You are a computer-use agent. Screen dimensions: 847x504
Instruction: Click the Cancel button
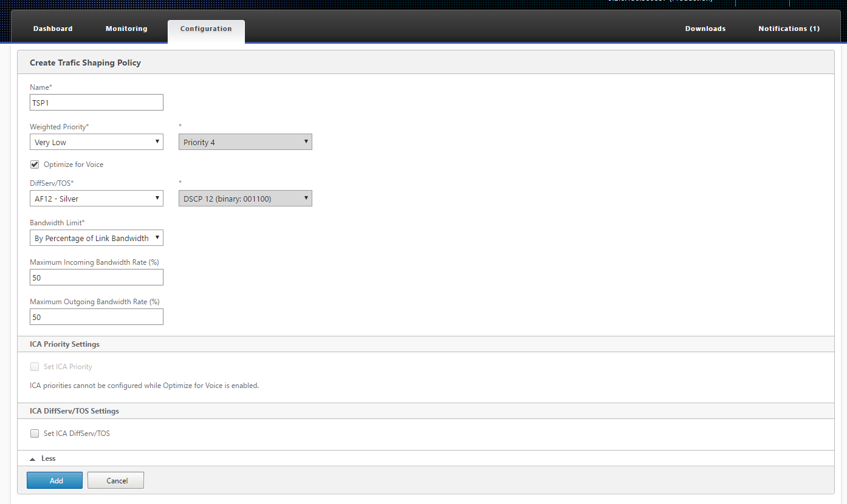tap(116, 480)
